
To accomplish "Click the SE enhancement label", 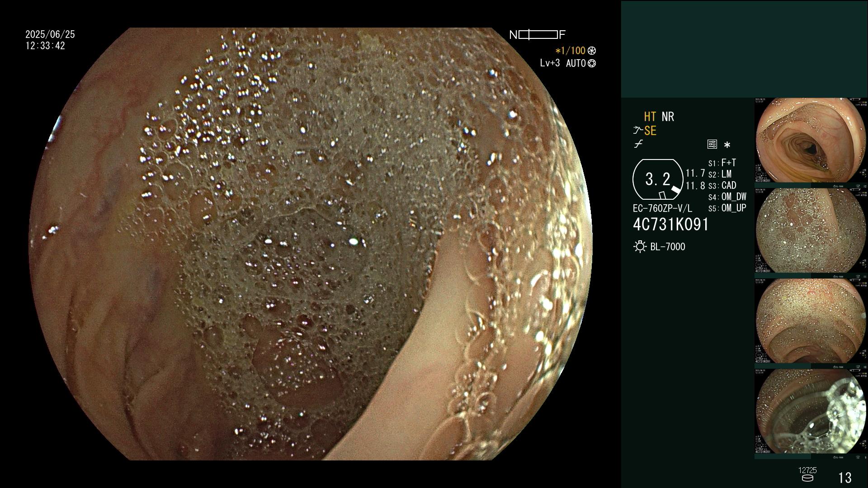I will point(650,131).
